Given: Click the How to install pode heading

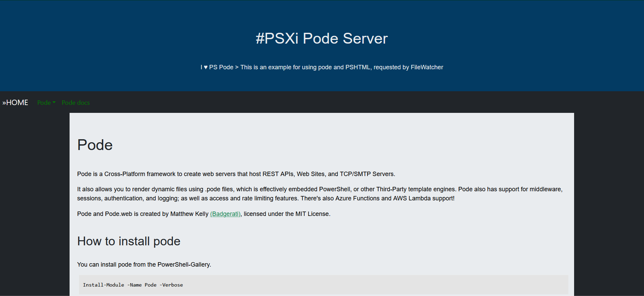Looking at the screenshot, I should 129,241.
